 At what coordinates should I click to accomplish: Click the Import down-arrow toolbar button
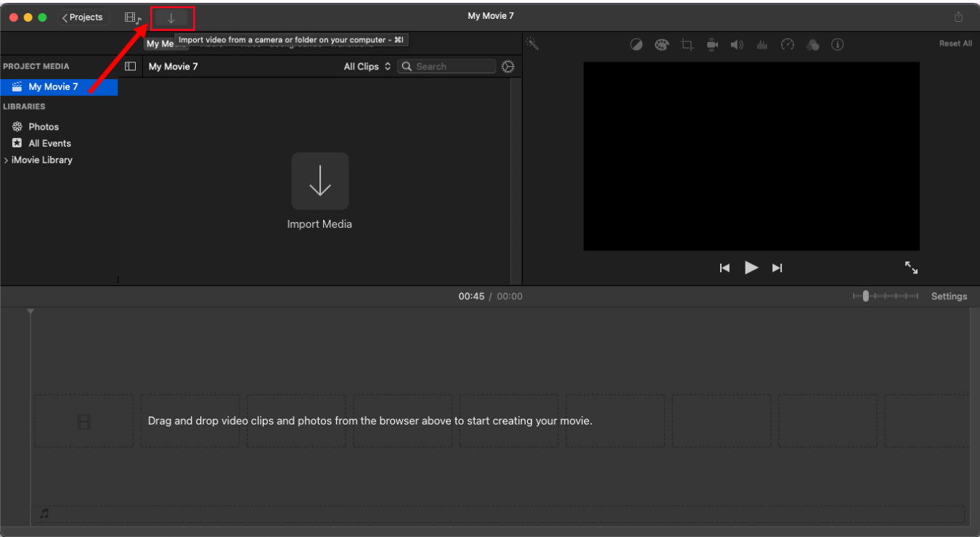pos(171,17)
